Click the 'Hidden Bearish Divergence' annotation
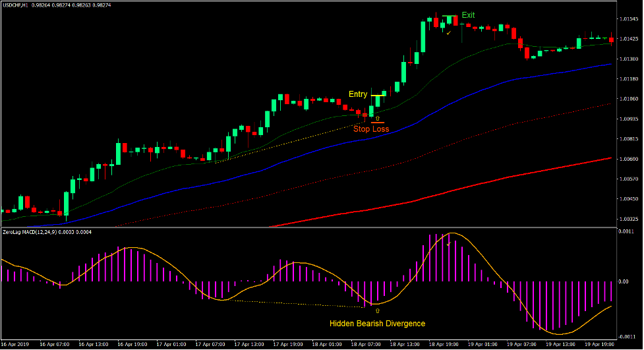Viewport: 644px width, 350px height. coord(378,323)
